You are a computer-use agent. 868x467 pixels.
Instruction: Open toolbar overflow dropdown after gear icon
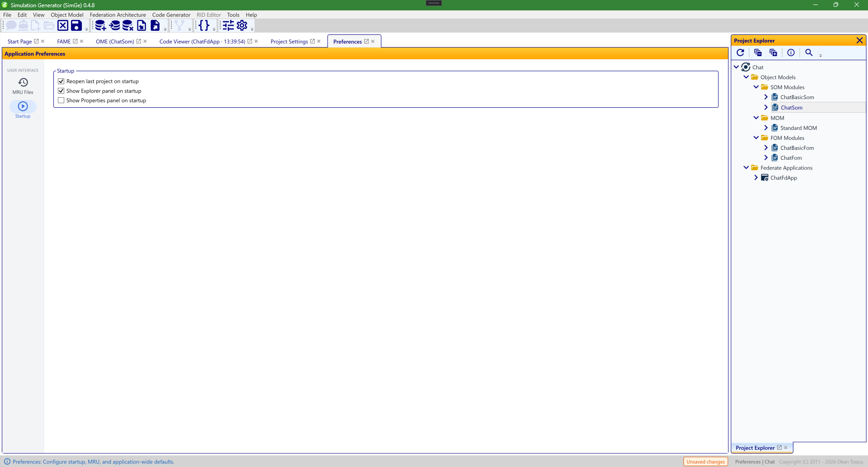click(x=252, y=29)
